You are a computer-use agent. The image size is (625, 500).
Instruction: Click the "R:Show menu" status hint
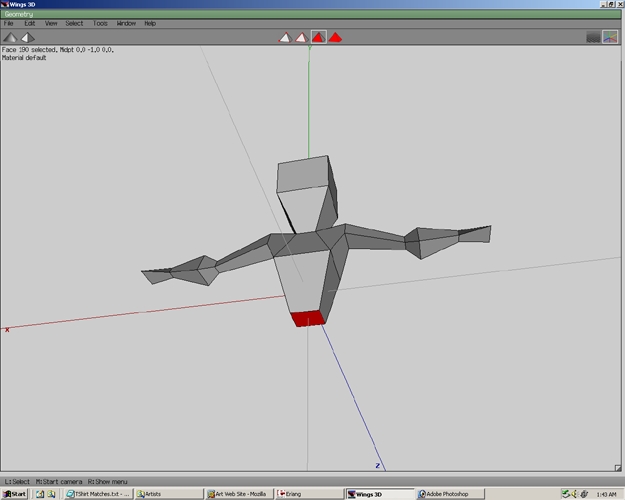pos(108,482)
